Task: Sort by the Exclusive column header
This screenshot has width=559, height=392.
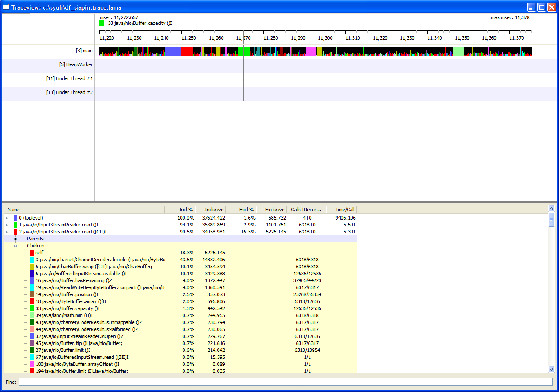Action: (274, 210)
